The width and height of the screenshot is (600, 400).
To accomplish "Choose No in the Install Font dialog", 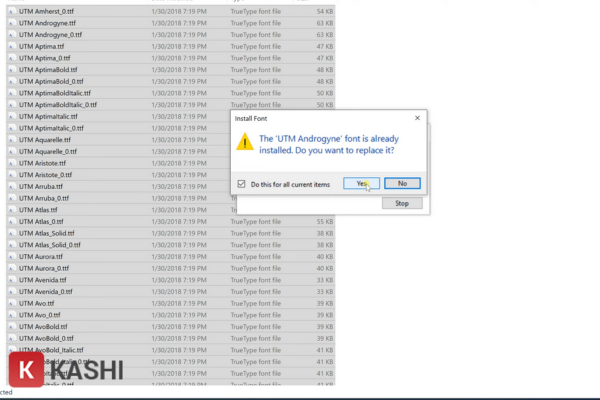I will tap(401, 184).
